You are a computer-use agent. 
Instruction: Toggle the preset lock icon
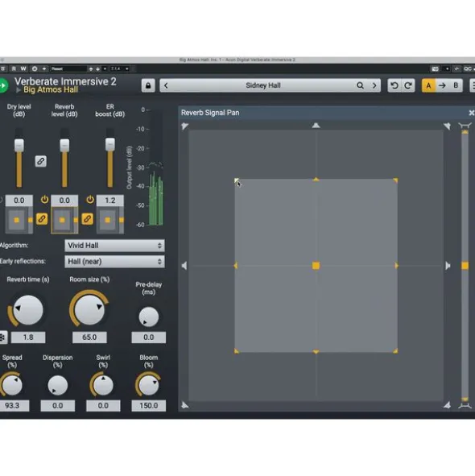click(x=148, y=85)
